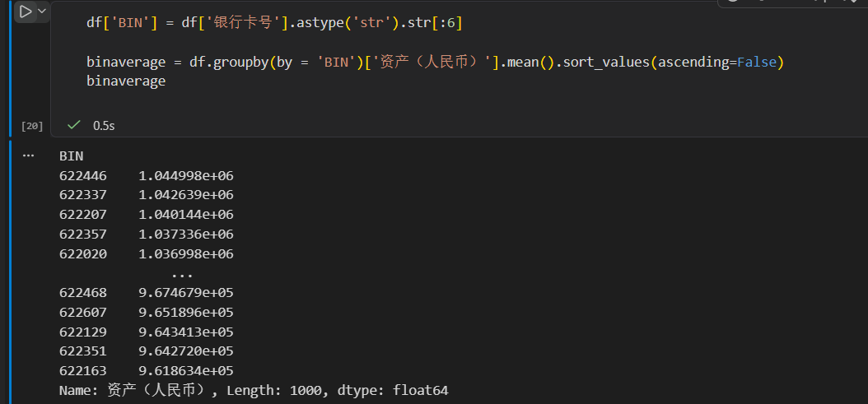Click the Name, Length, dtype summary line
Viewport: 868px width, 404px height.
[254, 391]
